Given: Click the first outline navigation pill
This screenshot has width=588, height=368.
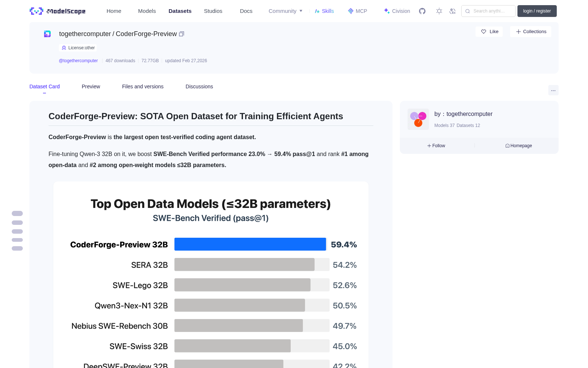Looking at the screenshot, I should 17,213.
